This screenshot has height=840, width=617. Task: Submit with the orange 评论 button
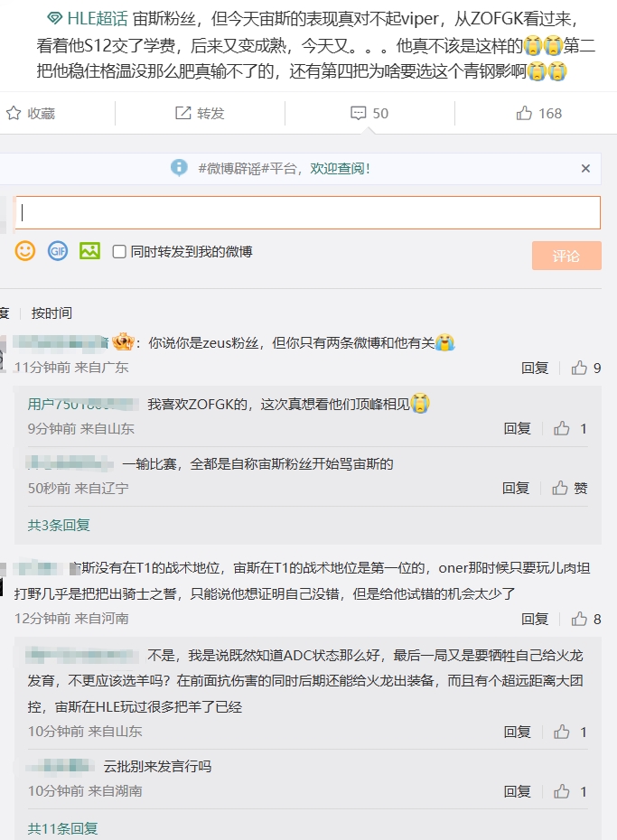(x=566, y=256)
